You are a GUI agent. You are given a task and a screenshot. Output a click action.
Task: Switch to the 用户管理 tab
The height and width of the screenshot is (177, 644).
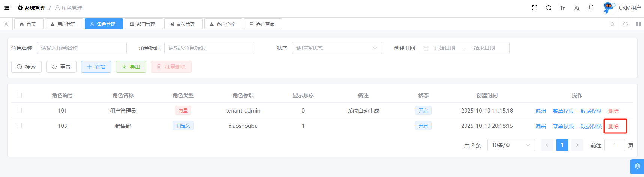pos(63,24)
